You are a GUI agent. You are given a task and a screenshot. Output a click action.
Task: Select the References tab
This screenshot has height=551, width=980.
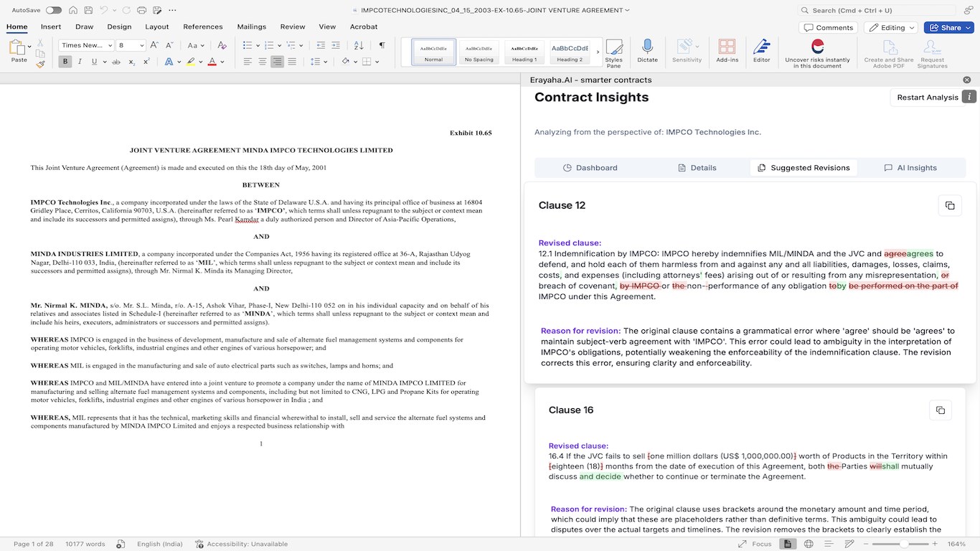coord(203,27)
